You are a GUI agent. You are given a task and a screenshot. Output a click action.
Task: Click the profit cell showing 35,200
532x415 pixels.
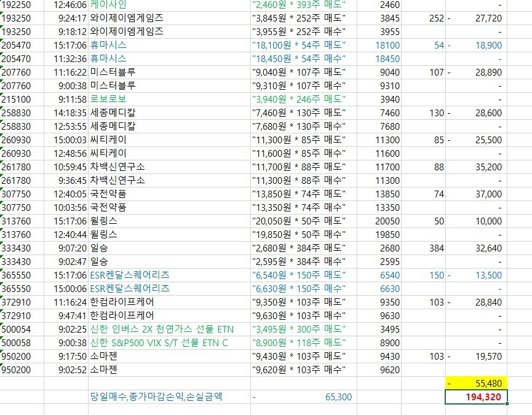(476, 167)
